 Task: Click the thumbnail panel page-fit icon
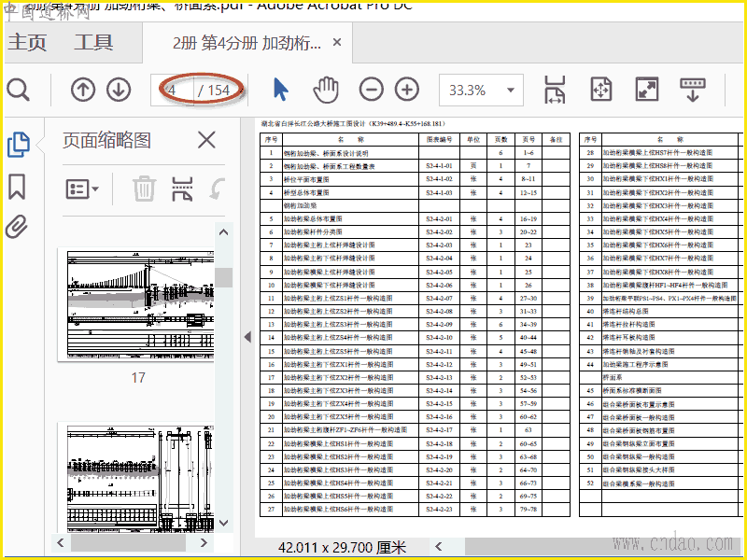click(182, 189)
